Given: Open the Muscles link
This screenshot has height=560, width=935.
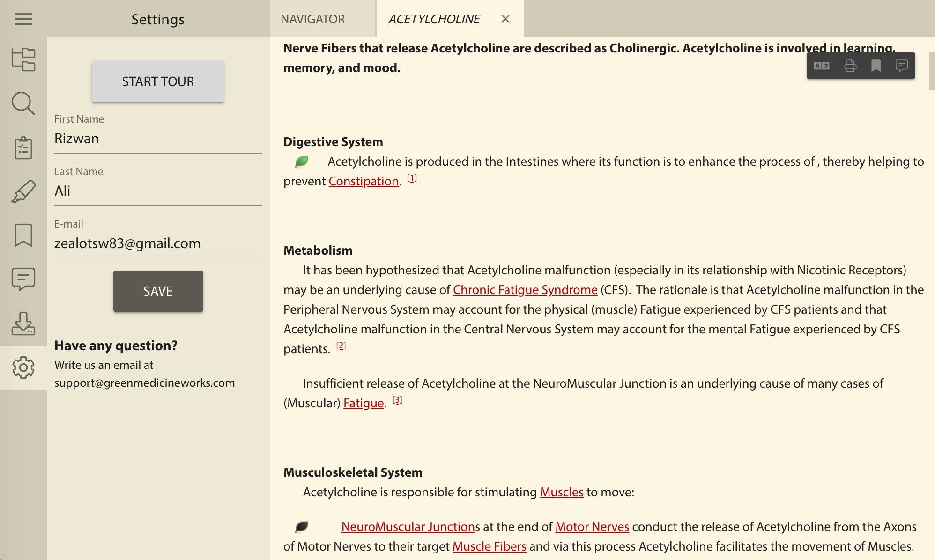Looking at the screenshot, I should click(x=562, y=492).
